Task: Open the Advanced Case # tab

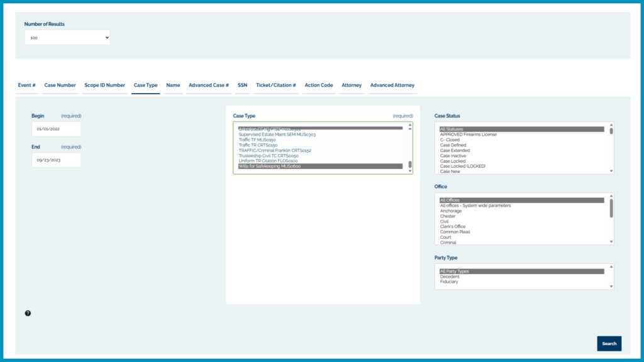Action: click(x=209, y=85)
